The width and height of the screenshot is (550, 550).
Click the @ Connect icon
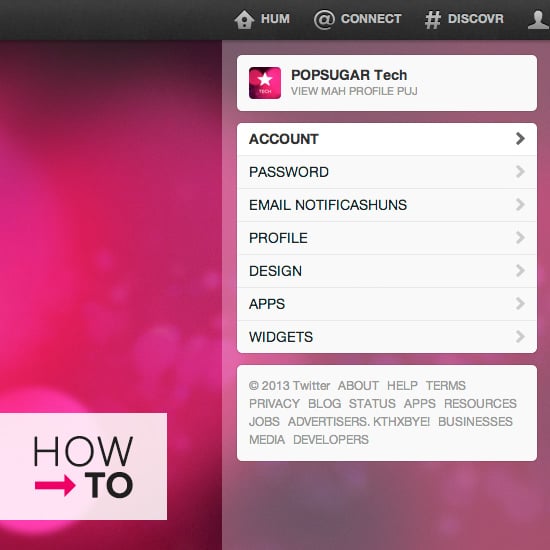tap(324, 19)
